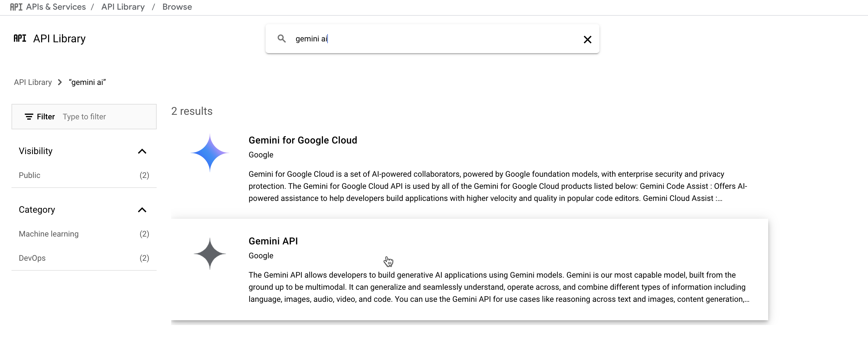Click the Filter lines icon
Viewport: 868px width, 345px height.
pos(29,117)
